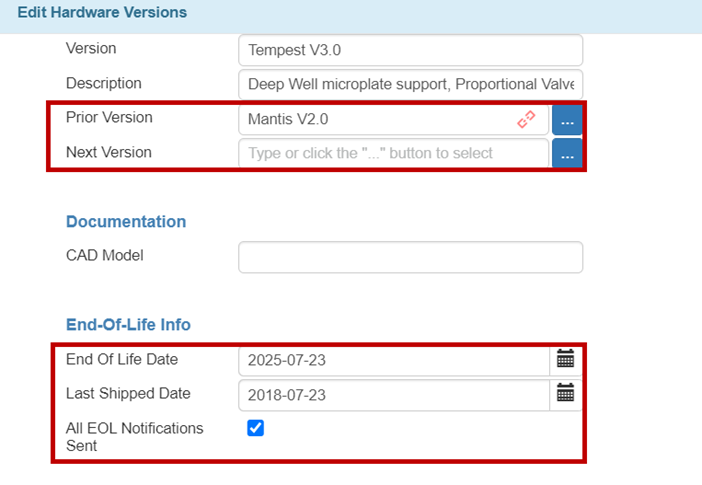Focus the Description text field

pos(410,85)
